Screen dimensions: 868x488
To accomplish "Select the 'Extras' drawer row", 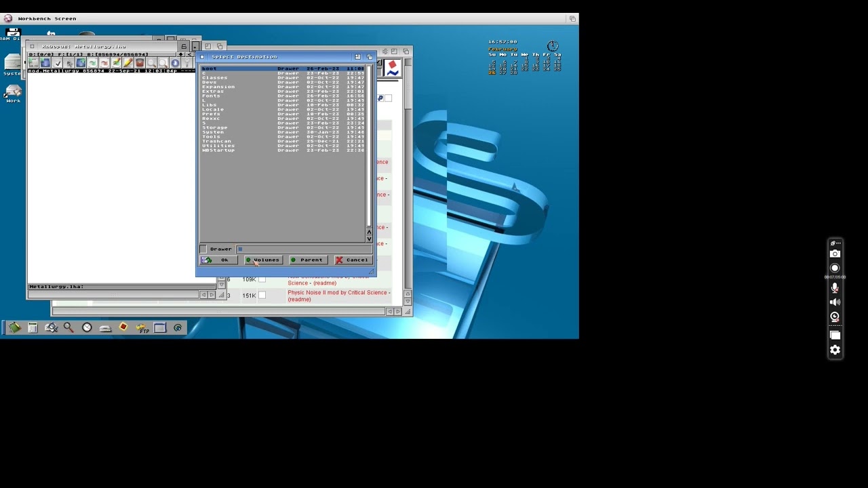I will tap(283, 91).
